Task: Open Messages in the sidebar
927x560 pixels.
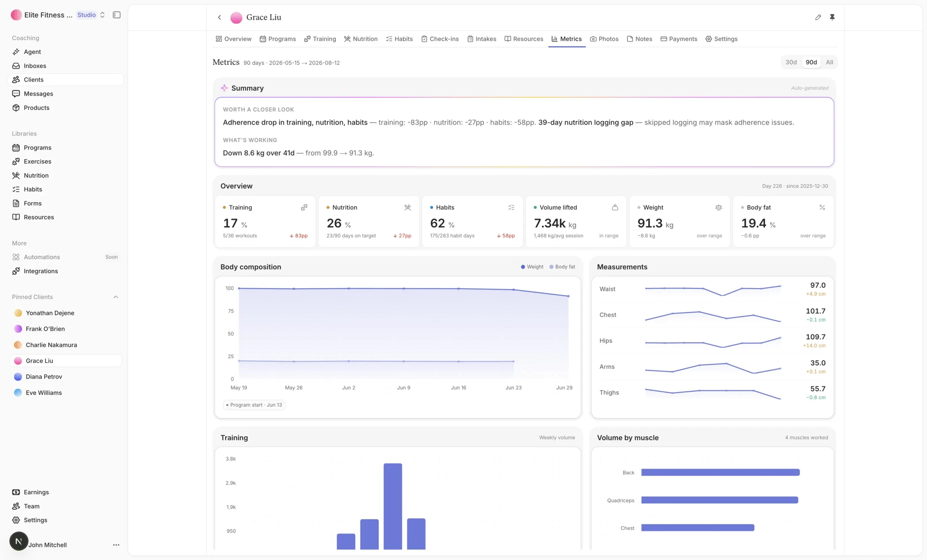Action: click(66, 93)
